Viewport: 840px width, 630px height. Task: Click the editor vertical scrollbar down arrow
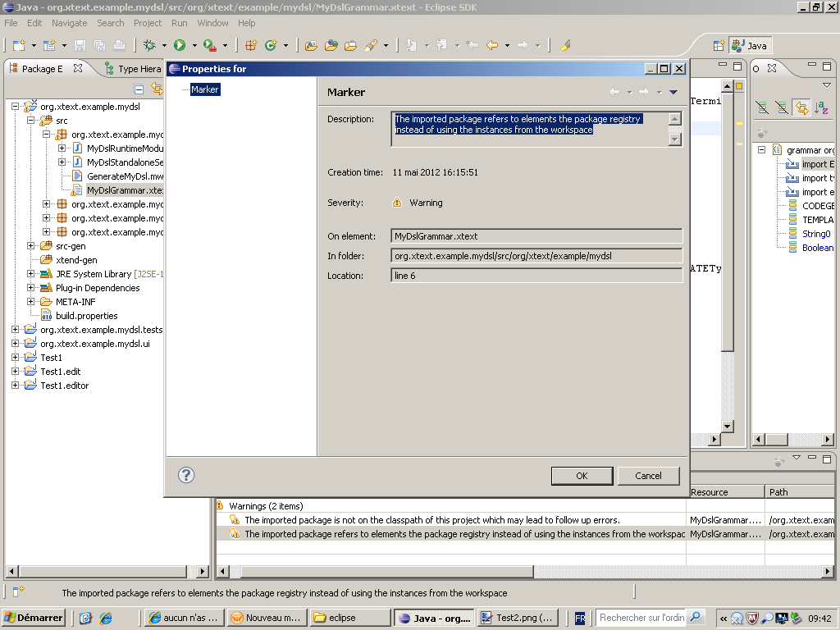(727, 427)
